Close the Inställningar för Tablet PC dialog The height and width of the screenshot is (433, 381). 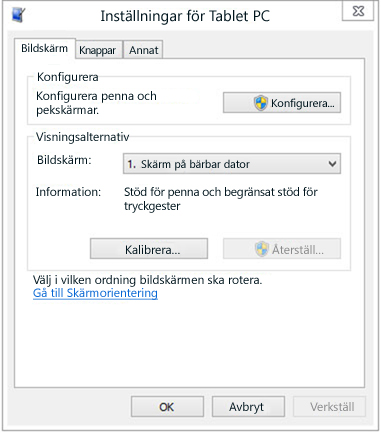(x=358, y=11)
